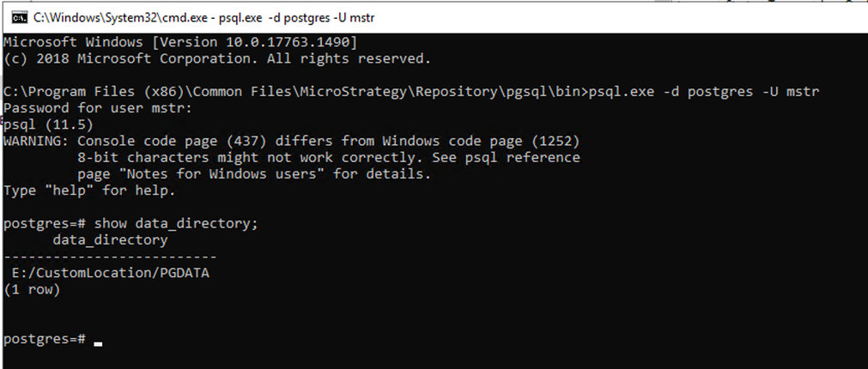Screen dimensions: 868x369
Task: Click the blinking cursor at the prompt
Action: 99,343
